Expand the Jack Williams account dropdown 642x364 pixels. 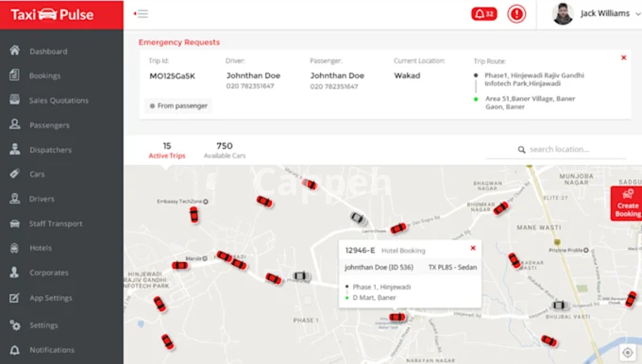point(637,14)
